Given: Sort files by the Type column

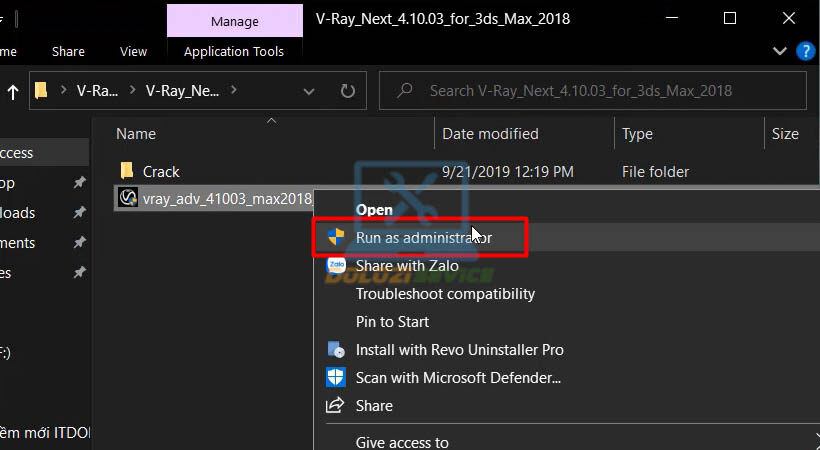Looking at the screenshot, I should pos(637,134).
